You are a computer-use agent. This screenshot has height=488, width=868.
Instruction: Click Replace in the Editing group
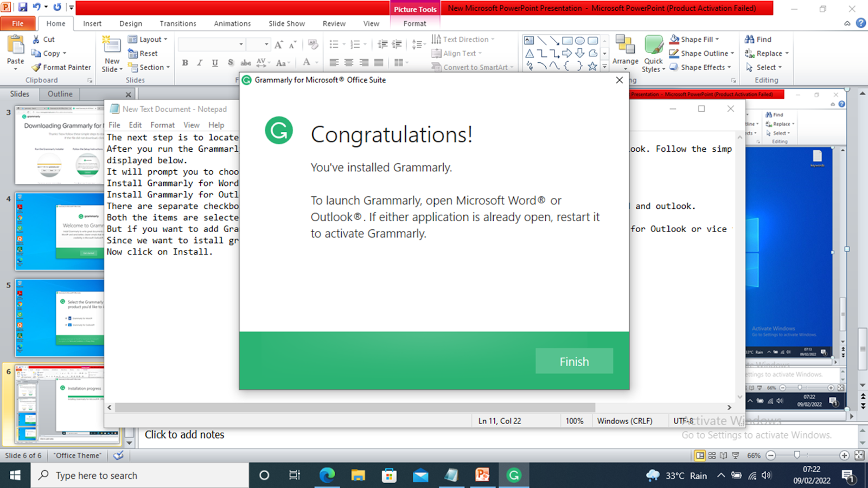tap(767, 53)
